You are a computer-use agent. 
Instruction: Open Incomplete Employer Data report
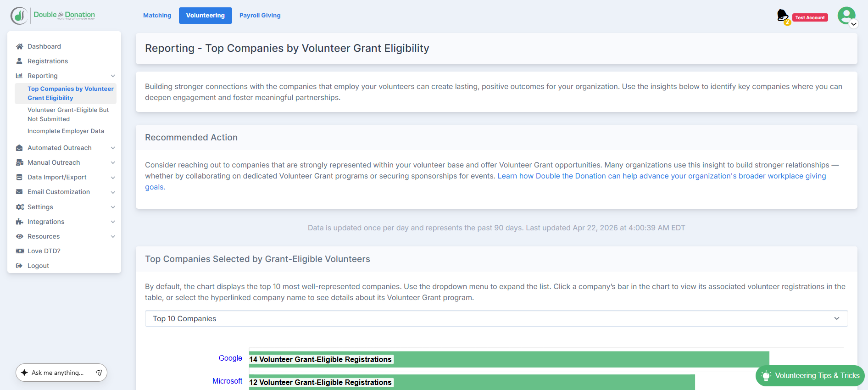click(66, 131)
